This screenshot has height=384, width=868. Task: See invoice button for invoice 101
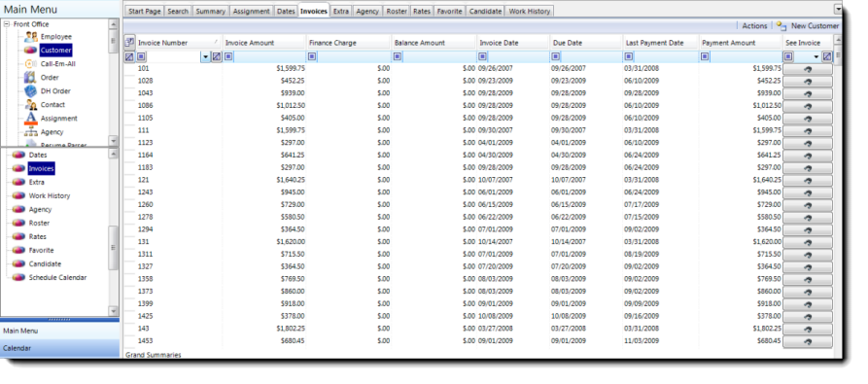point(808,69)
